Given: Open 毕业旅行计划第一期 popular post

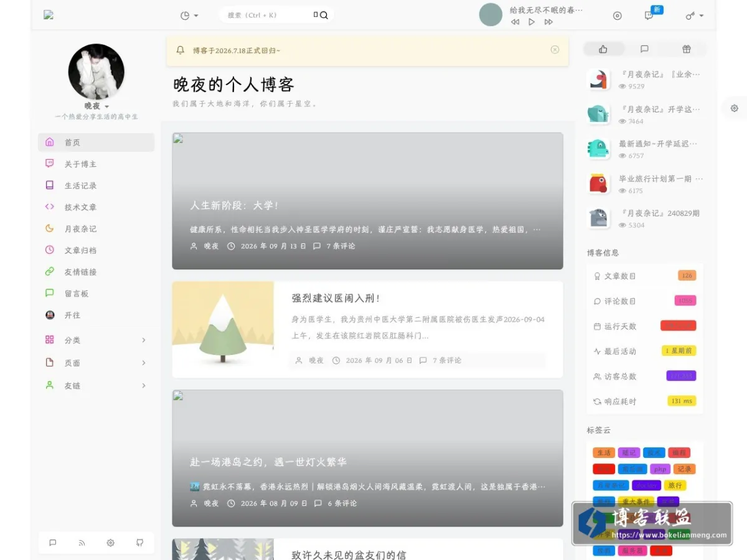Looking at the screenshot, I should pyautogui.click(x=660, y=179).
